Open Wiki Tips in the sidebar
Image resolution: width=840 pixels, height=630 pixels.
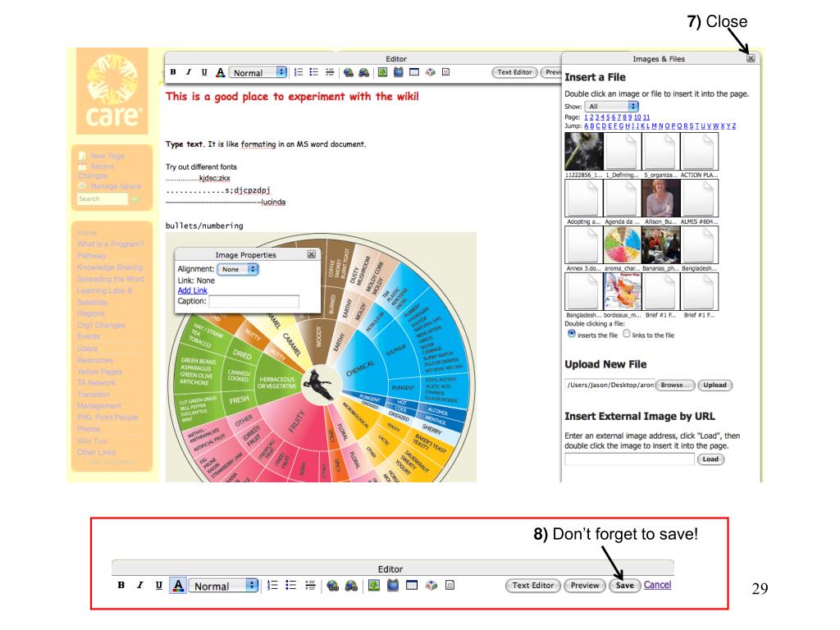[x=92, y=441]
